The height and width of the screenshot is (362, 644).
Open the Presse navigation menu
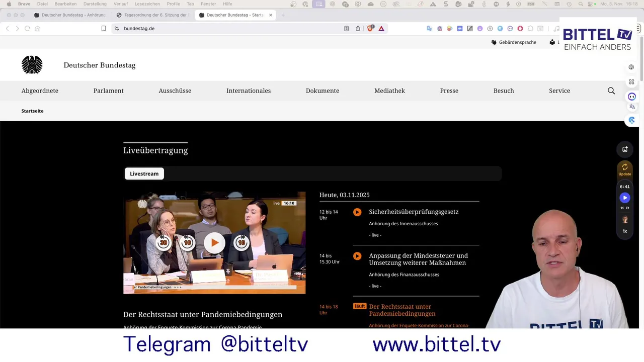[449, 90]
